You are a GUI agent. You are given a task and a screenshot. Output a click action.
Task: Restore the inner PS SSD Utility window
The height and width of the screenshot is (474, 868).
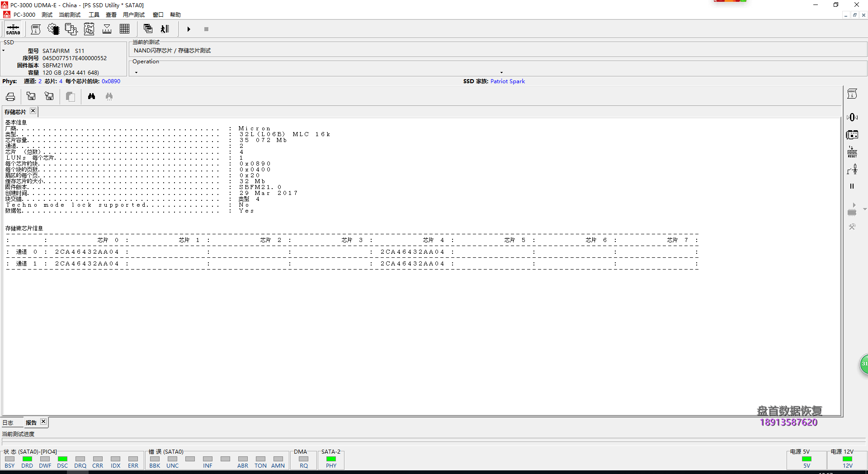(854, 15)
